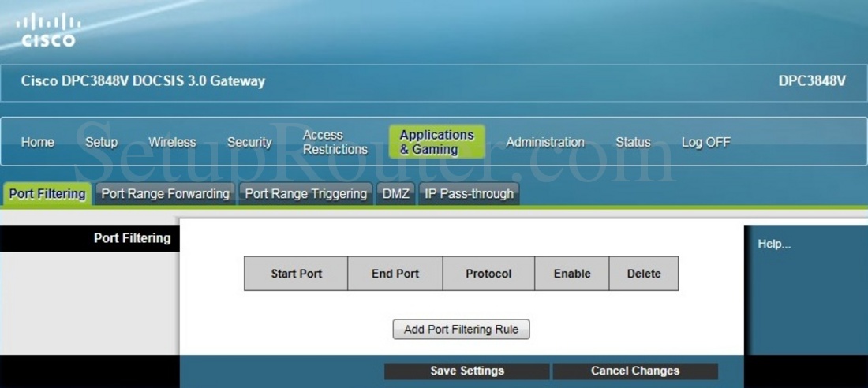Click the Cisco logo
Screen dimensions: 868x388
point(47,30)
